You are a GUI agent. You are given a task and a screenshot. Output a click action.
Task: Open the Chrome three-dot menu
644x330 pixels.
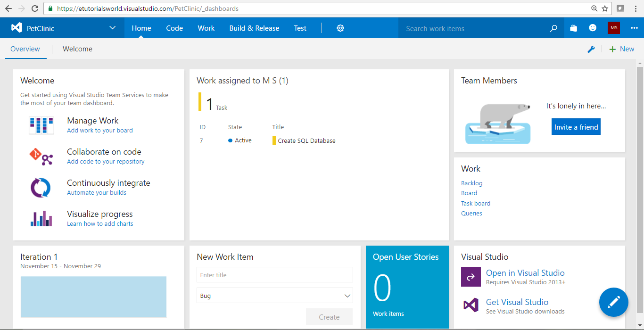click(636, 8)
